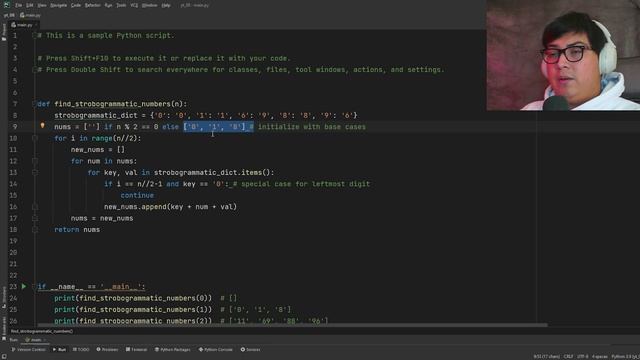Click the fold end marker on line 16
640x360 pixels.
35,207
